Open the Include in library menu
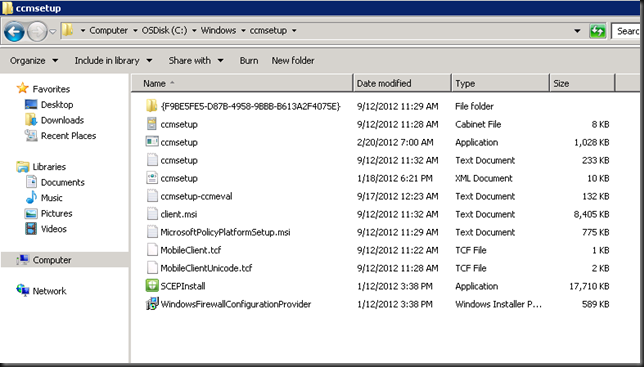The width and height of the screenshot is (644, 367). pyautogui.click(x=113, y=61)
